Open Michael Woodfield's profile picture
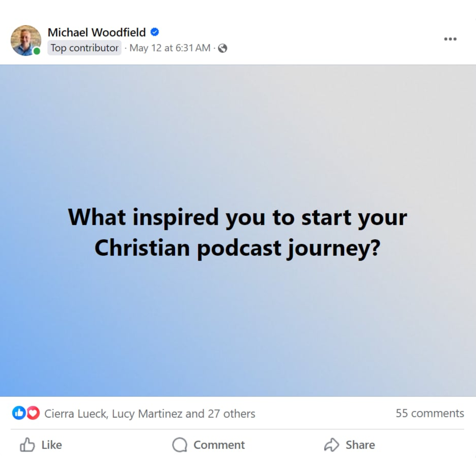This screenshot has width=476, height=476. [x=26, y=40]
